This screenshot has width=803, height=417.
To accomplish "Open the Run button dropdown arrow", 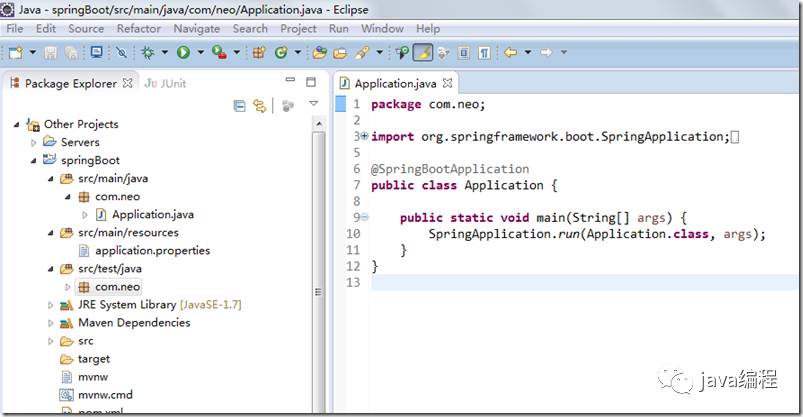I will pos(200,52).
